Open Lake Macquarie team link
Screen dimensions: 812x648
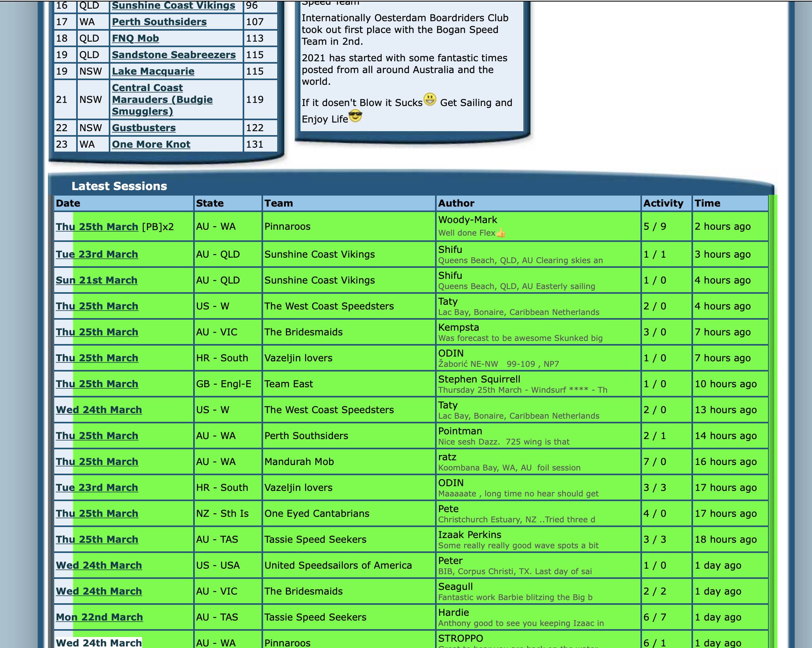click(x=153, y=71)
